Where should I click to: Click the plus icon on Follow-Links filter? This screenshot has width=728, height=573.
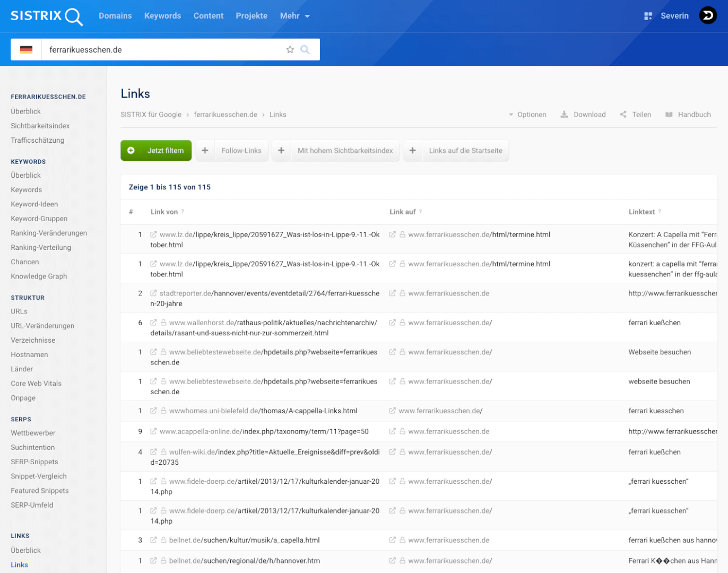click(x=205, y=151)
